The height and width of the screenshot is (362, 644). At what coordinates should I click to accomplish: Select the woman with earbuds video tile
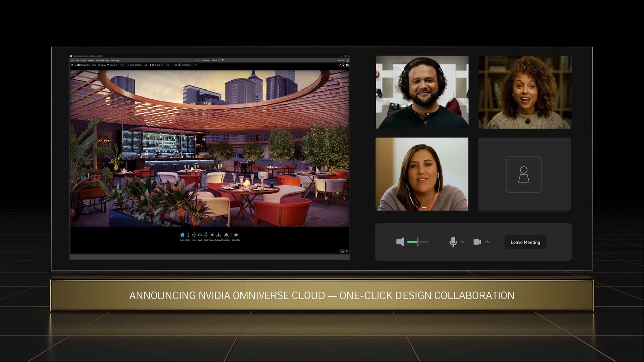[422, 174]
